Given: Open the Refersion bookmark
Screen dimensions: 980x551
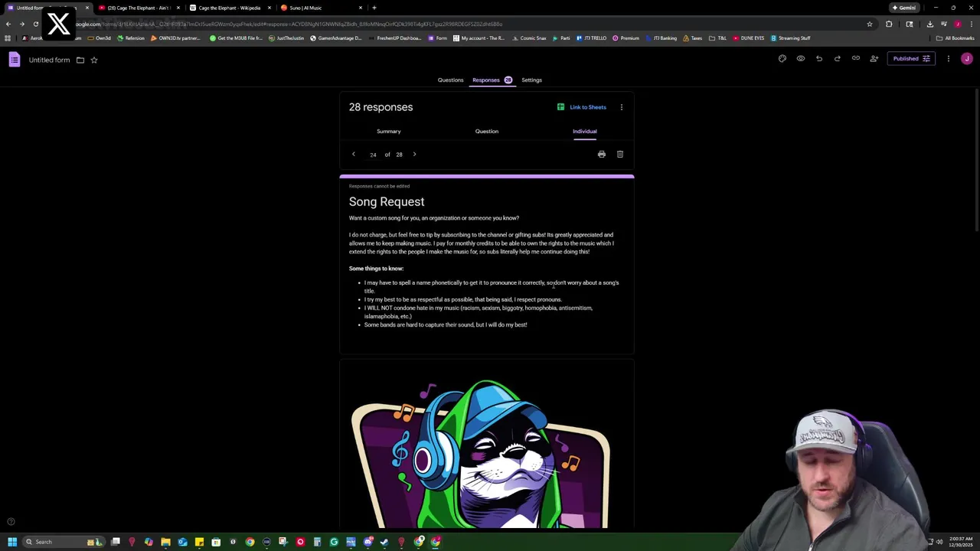Looking at the screenshot, I should [x=131, y=38].
